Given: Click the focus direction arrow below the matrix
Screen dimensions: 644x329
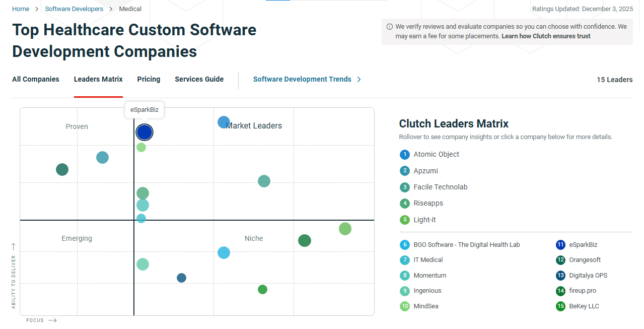Looking at the screenshot, I should coord(53,320).
